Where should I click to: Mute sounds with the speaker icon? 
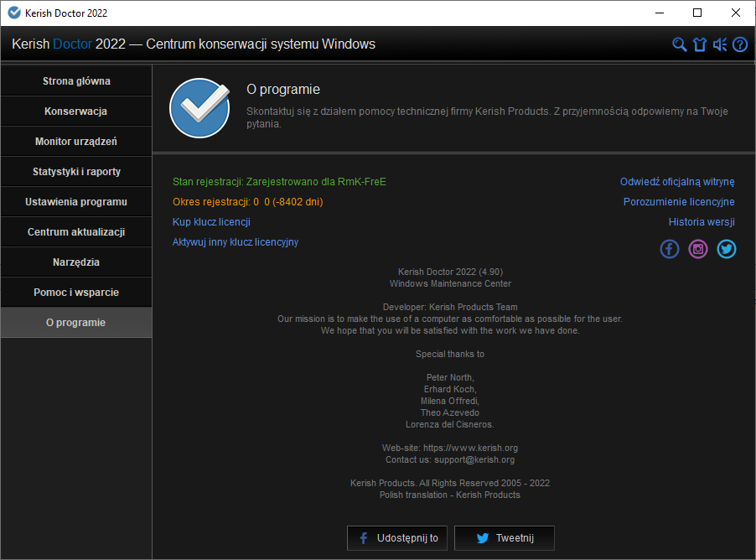(720, 44)
